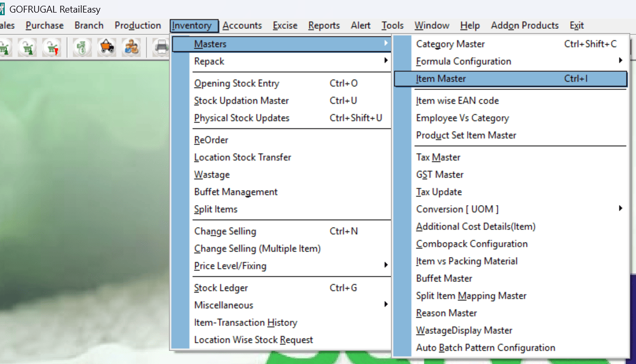Screen dimensions: 636x364
Task: Expand the Repack submenu
Action: click(x=386, y=61)
